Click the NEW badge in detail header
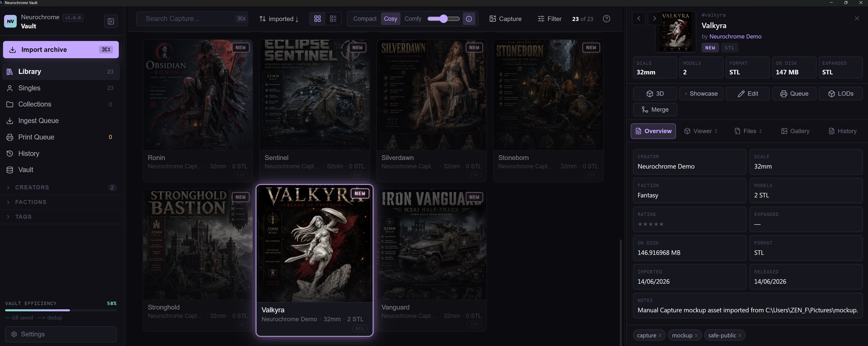Viewport: 868px width, 346px height. coord(710,48)
